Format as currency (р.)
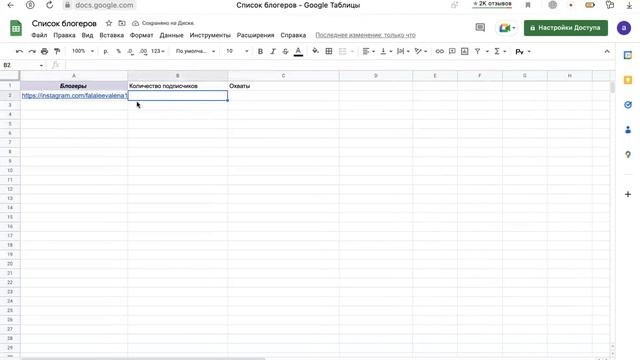640x360 pixels. [106, 51]
